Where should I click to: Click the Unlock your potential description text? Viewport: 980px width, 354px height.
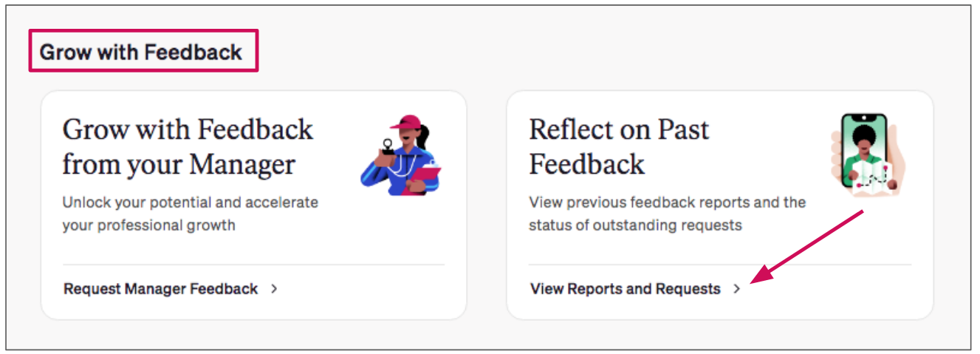tap(190, 214)
